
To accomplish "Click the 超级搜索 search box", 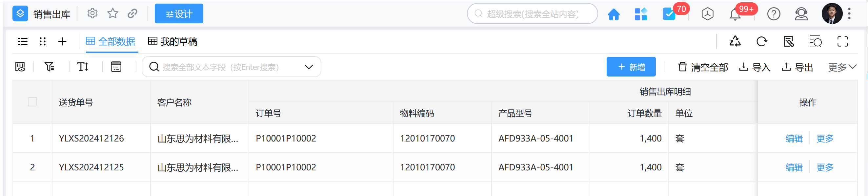I will click(x=532, y=14).
